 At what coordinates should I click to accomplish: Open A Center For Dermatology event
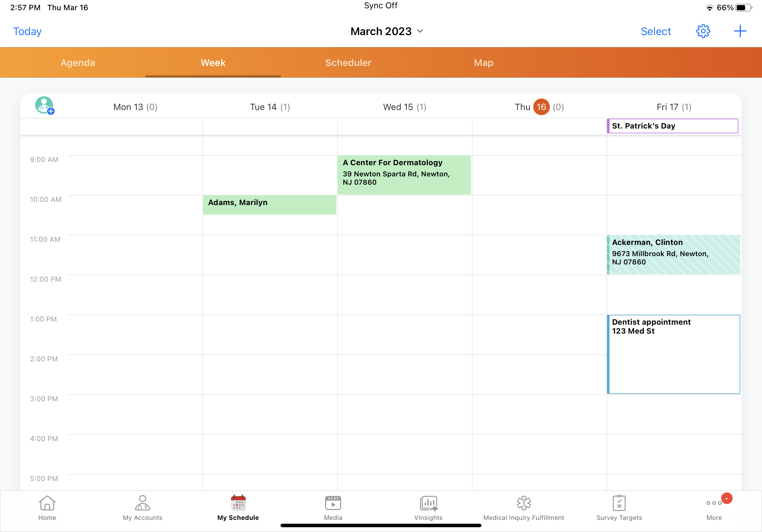coord(404,174)
